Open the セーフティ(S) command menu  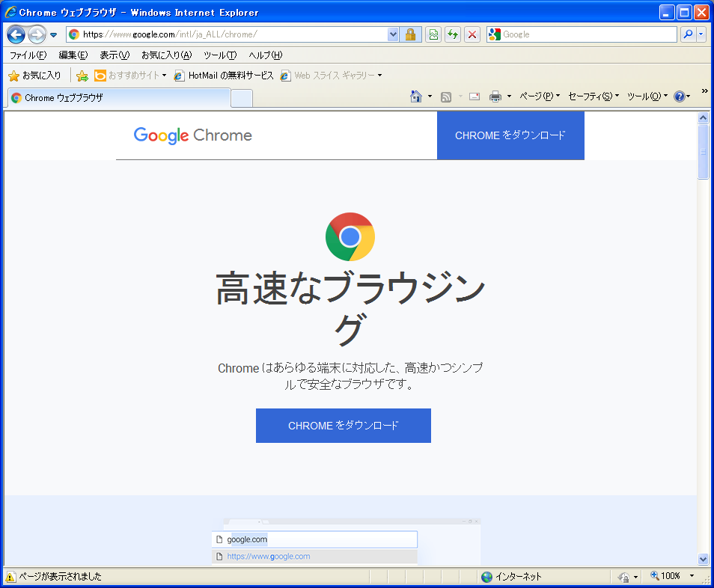pyautogui.click(x=594, y=97)
